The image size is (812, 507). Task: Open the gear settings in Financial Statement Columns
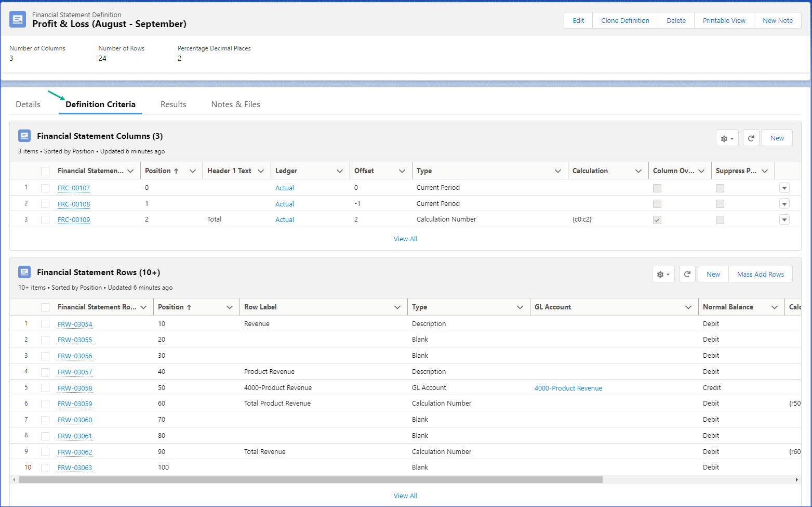(x=727, y=138)
